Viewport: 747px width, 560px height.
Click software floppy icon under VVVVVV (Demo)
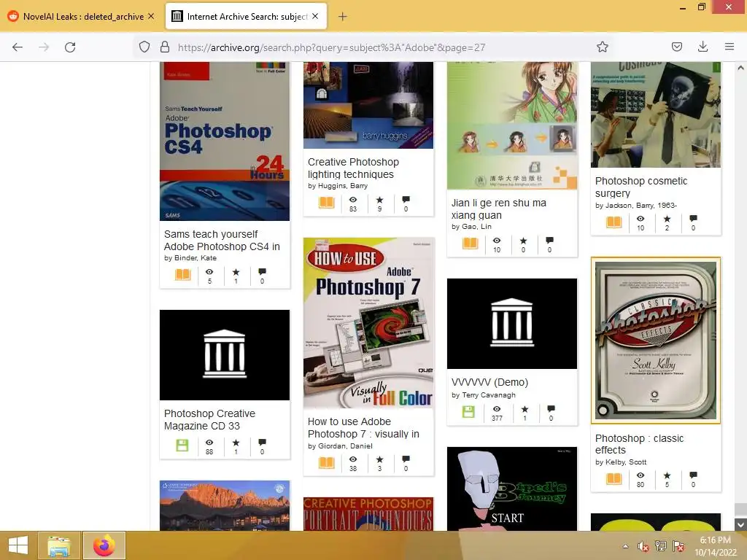(469, 412)
